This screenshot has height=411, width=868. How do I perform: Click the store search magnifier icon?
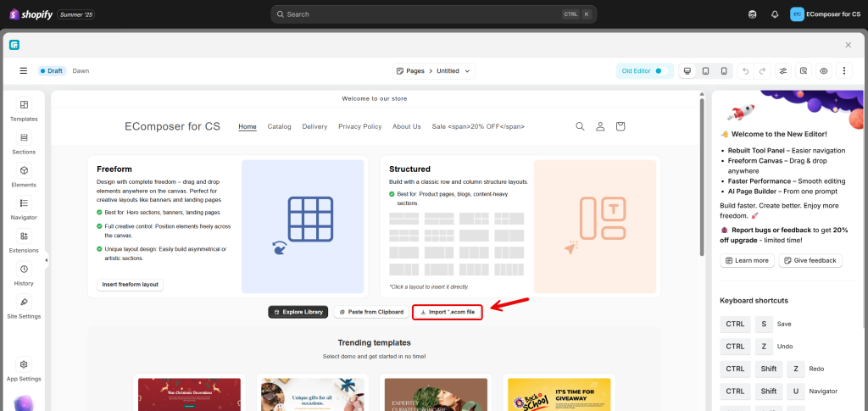pos(580,126)
